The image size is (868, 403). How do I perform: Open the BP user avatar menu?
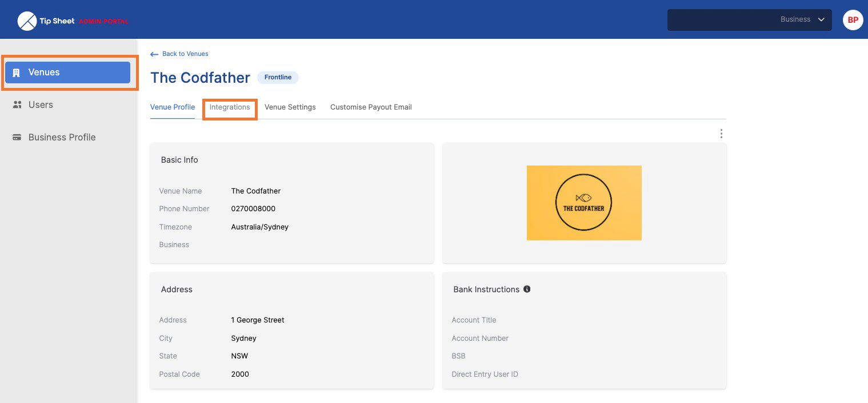point(853,19)
